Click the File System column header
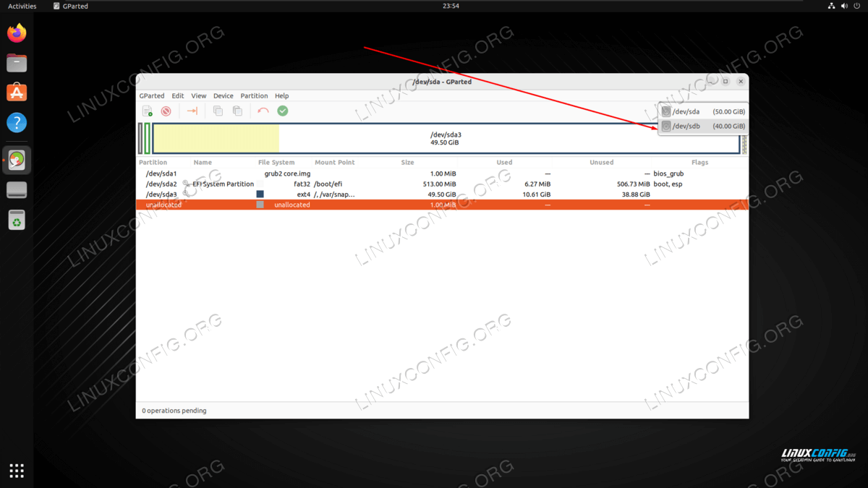The height and width of the screenshot is (488, 868). click(x=276, y=163)
